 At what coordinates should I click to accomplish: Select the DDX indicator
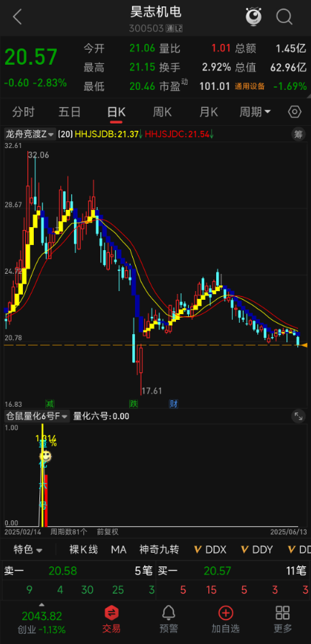[210, 550]
